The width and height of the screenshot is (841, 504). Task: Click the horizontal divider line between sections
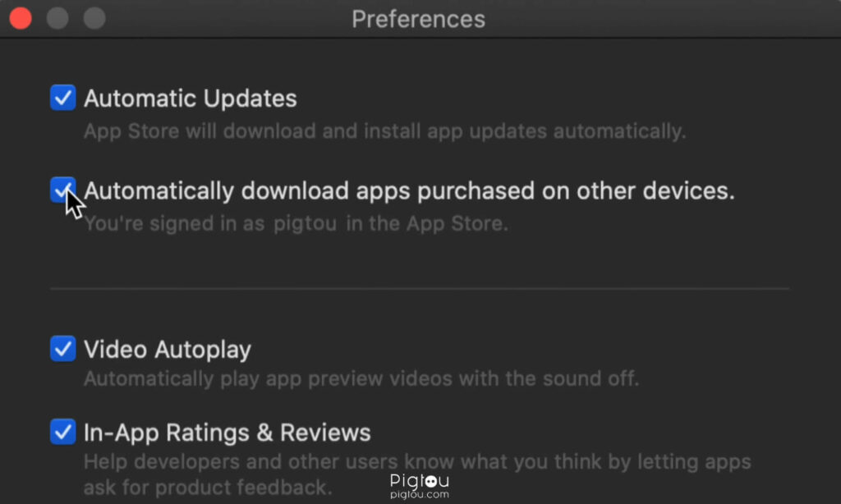coord(420,288)
